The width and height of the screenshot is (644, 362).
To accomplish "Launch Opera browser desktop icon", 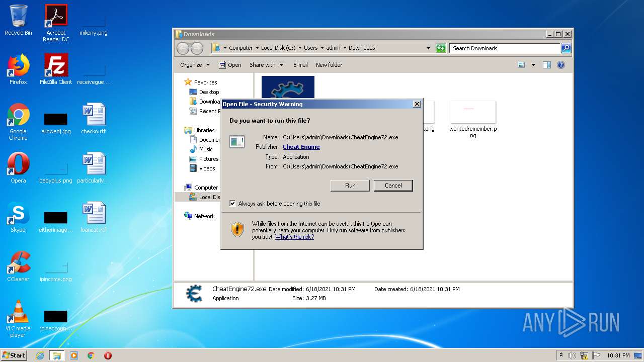I will [18, 168].
